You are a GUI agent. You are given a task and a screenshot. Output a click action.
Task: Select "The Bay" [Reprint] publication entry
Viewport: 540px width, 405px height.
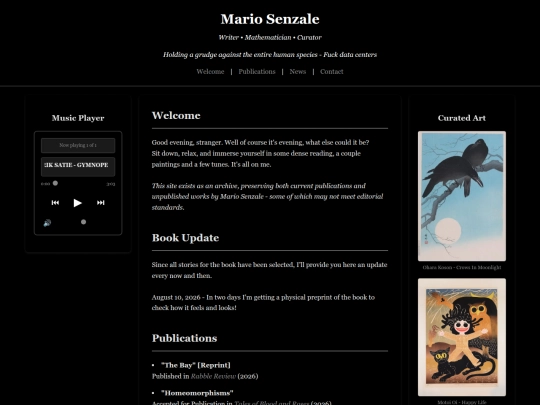[196, 365]
